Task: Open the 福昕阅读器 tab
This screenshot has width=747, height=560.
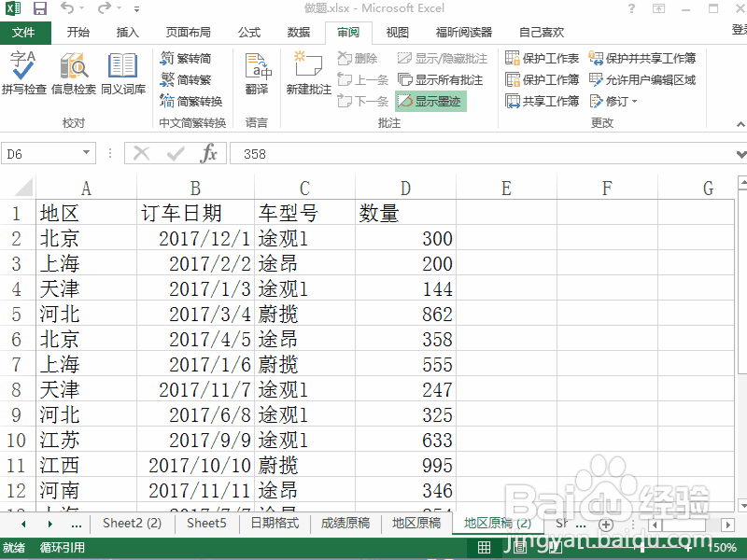Action: tap(464, 33)
